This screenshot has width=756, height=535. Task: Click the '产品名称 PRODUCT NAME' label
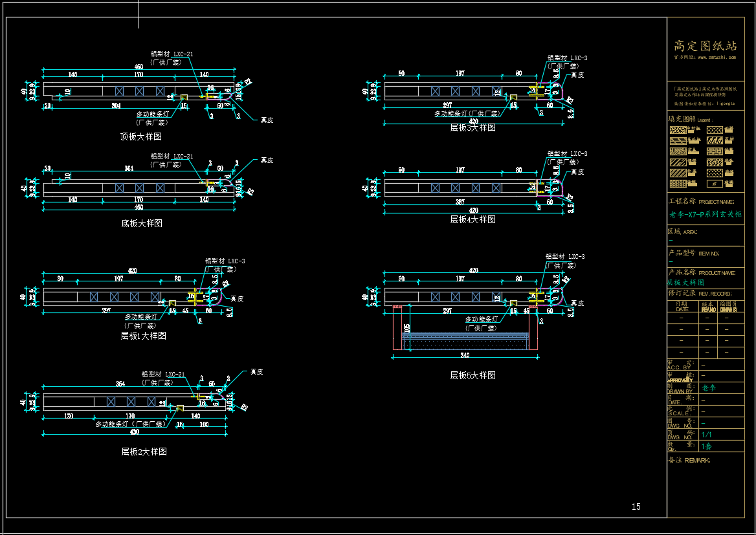pyautogui.click(x=702, y=272)
